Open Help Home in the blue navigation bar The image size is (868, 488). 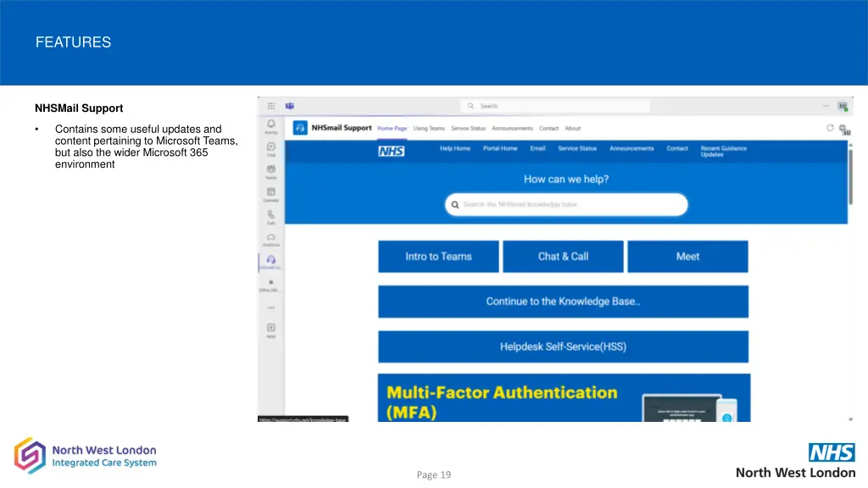pos(455,148)
